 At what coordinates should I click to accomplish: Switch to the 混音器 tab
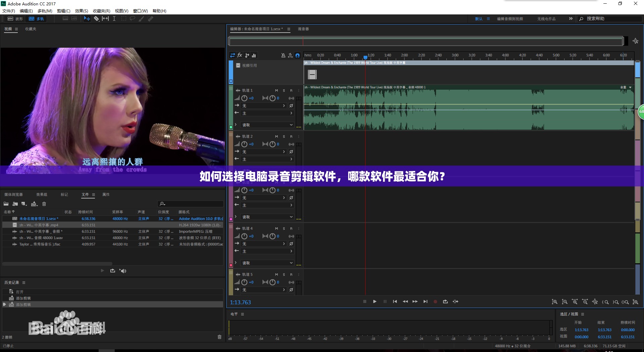point(303,29)
